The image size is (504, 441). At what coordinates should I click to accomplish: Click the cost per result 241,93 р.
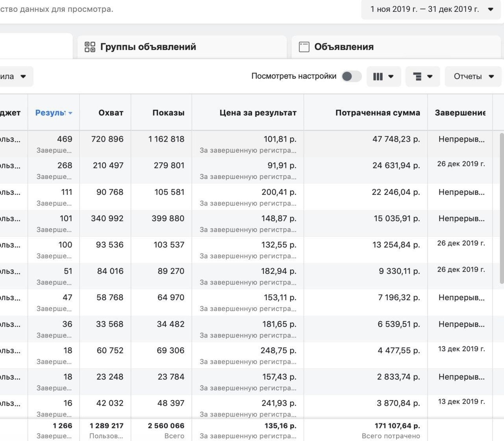[x=279, y=403]
